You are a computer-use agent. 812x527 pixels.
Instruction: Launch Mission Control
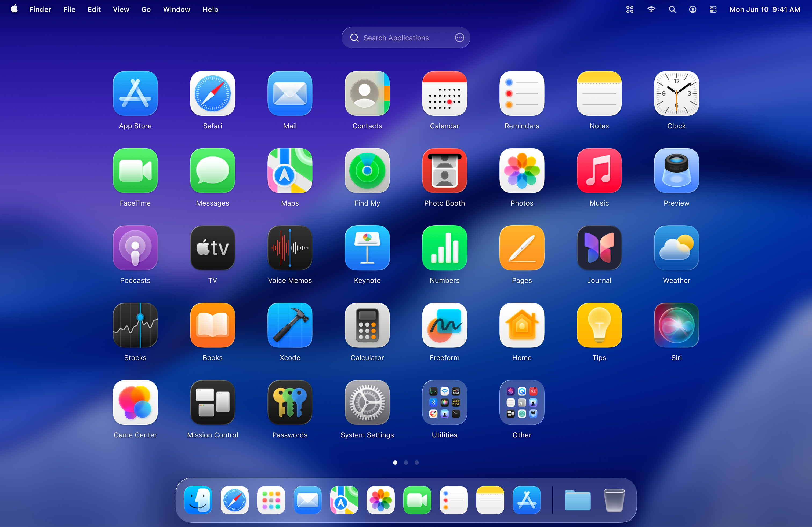pos(213,402)
